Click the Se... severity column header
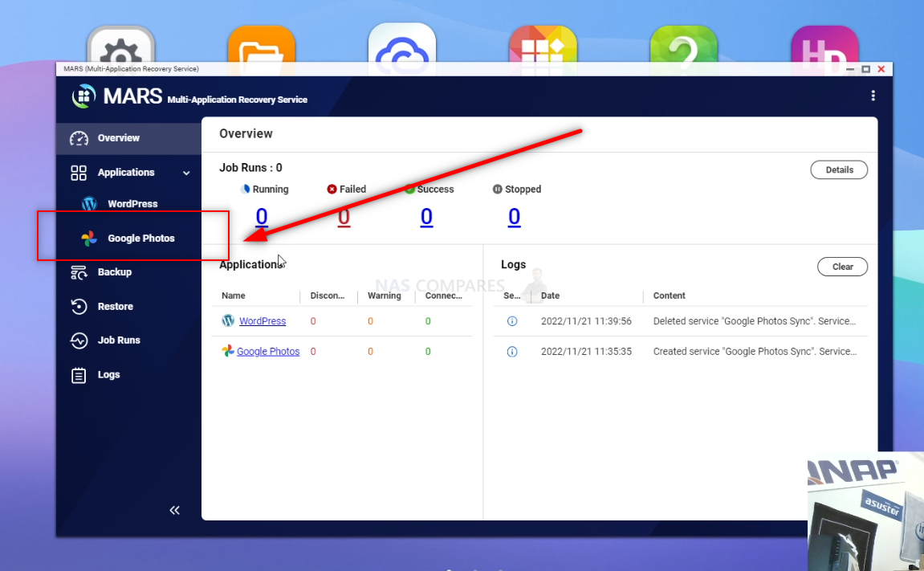Viewport: 924px width, 571px height. click(x=512, y=296)
